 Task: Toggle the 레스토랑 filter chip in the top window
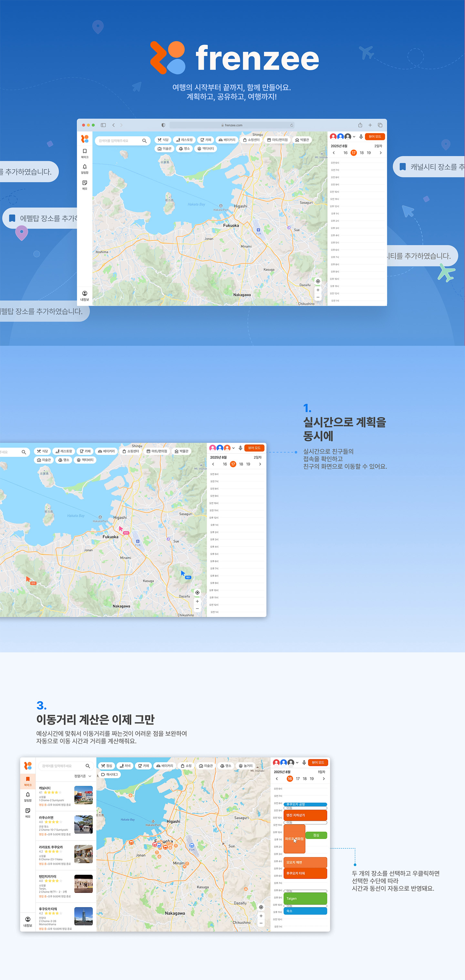click(184, 140)
